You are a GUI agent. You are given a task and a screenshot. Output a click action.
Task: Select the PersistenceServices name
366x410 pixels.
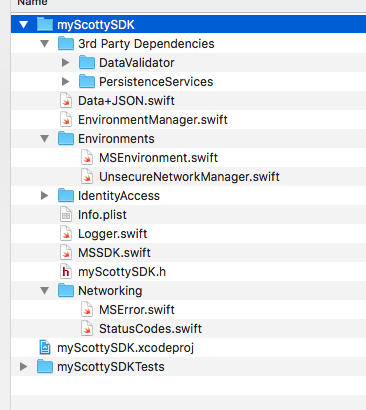coord(156,82)
